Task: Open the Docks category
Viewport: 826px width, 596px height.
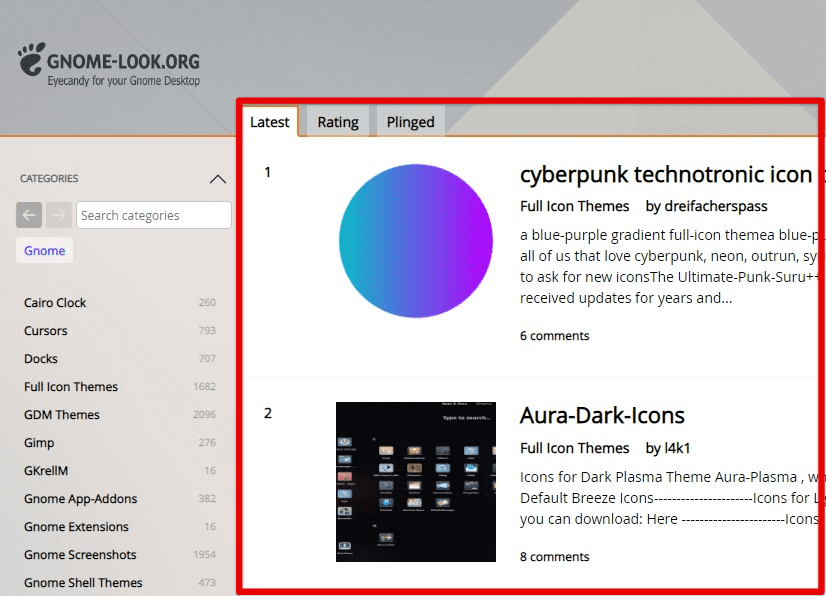Action: [41, 358]
